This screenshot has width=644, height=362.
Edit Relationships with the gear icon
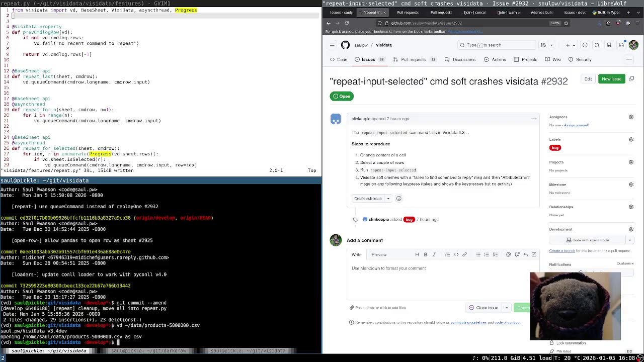point(631,207)
